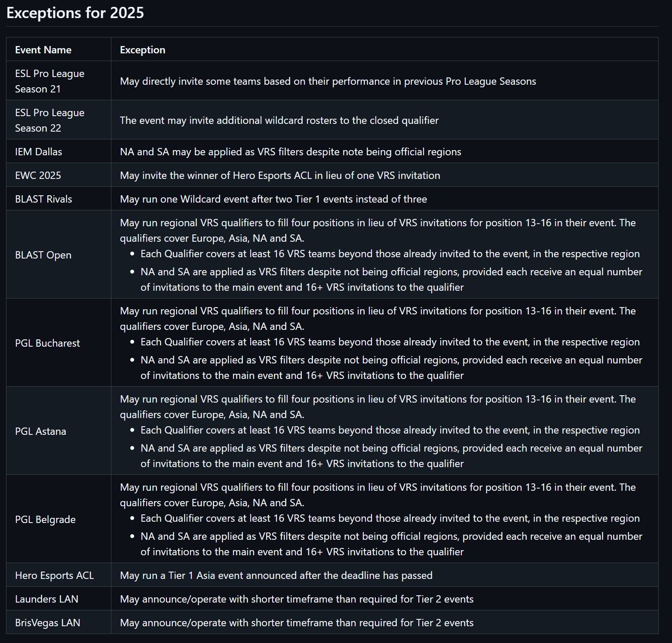Click the "Event Name" column header
672x643 pixels.
43,50
